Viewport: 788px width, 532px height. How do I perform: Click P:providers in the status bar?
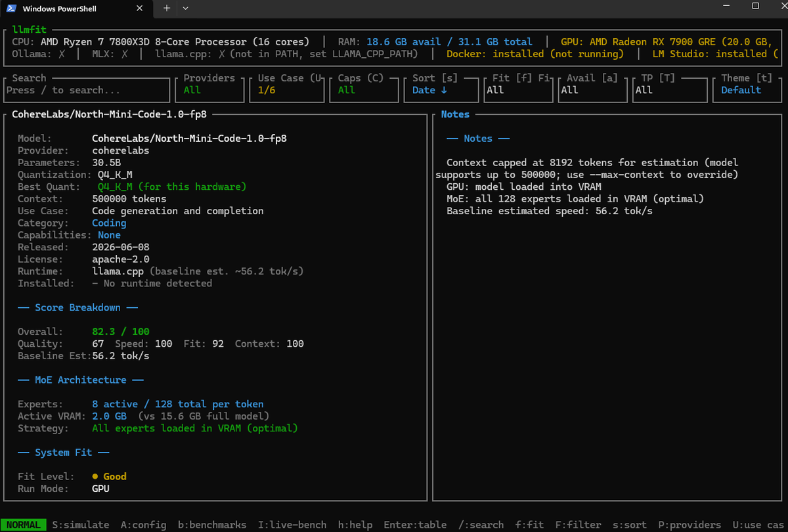[x=689, y=525]
